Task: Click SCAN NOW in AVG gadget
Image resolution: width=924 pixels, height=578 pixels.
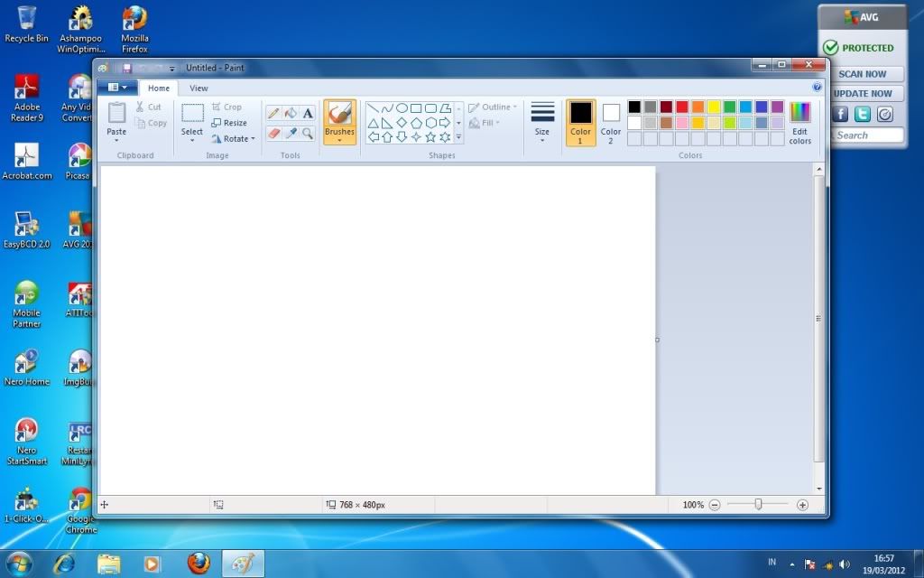Action: pos(862,74)
